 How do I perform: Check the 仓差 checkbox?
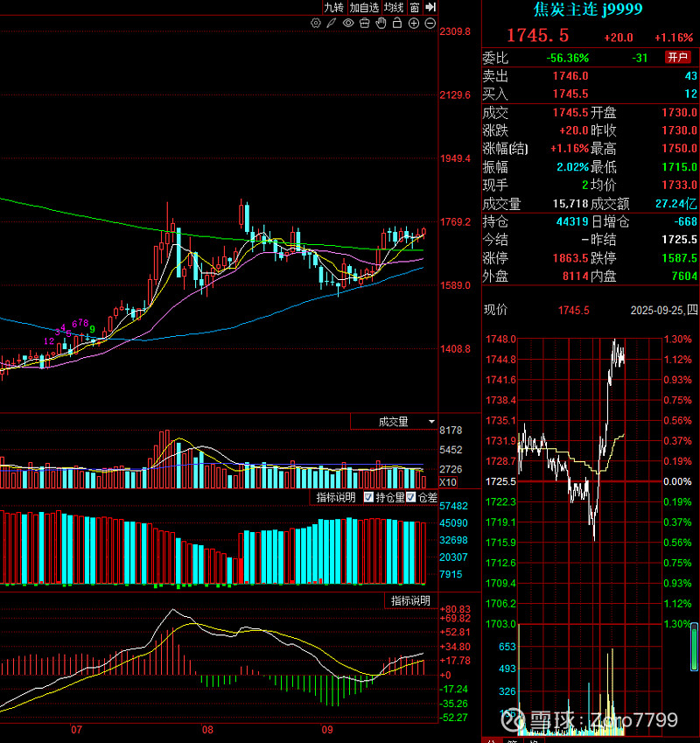pyautogui.click(x=410, y=497)
